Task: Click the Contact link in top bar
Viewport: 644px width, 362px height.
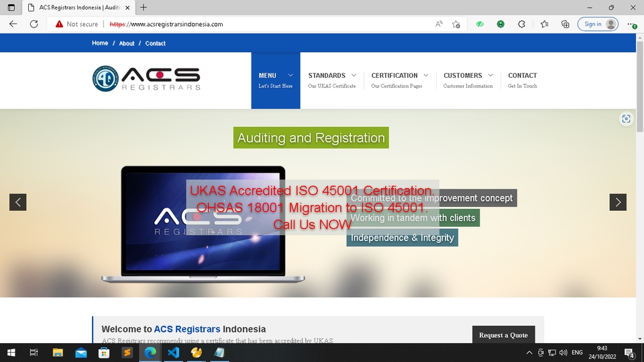Action: click(155, 43)
